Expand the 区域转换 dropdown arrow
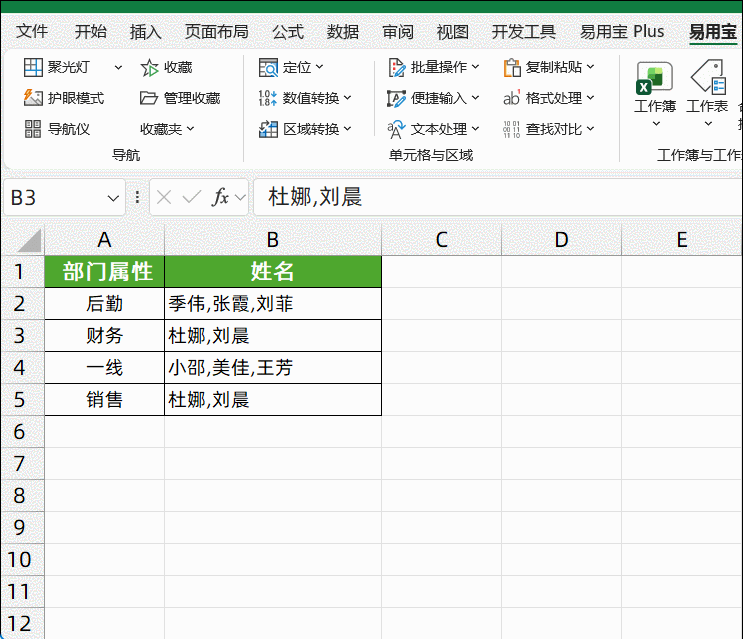Image resolution: width=743 pixels, height=639 pixels. (347, 129)
